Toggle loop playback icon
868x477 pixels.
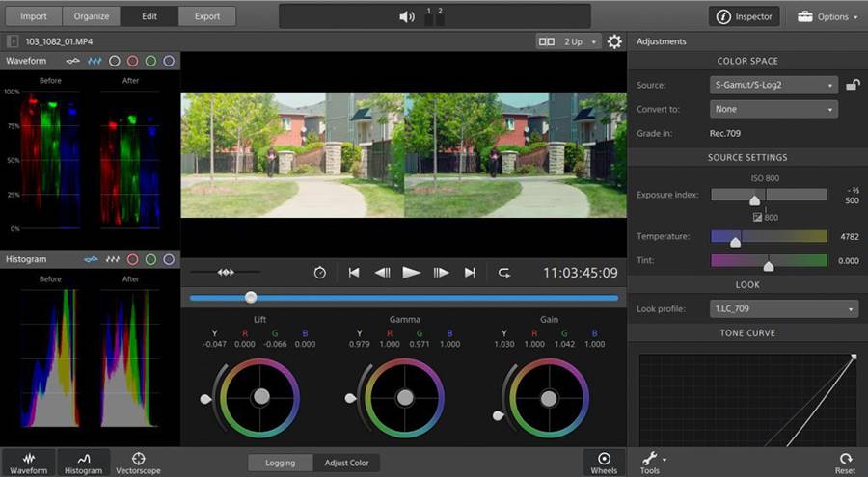[x=504, y=273]
